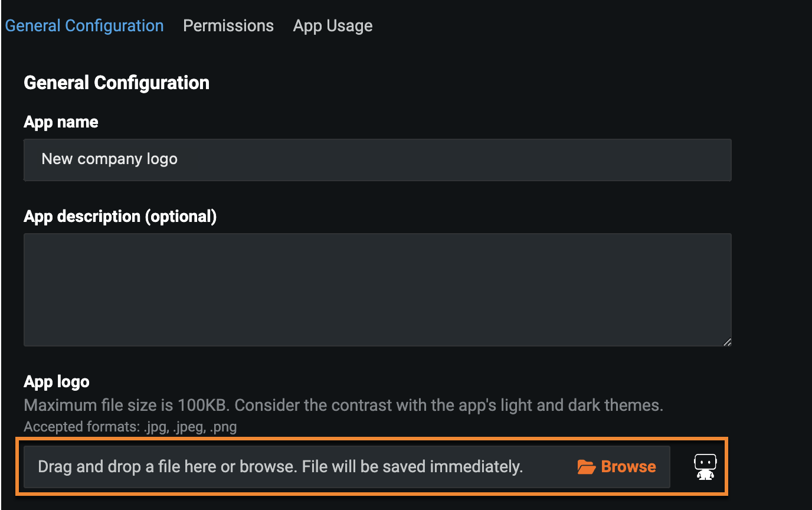The width and height of the screenshot is (812, 510).
Task: Click the Accepted formats hint line
Action: click(130, 427)
